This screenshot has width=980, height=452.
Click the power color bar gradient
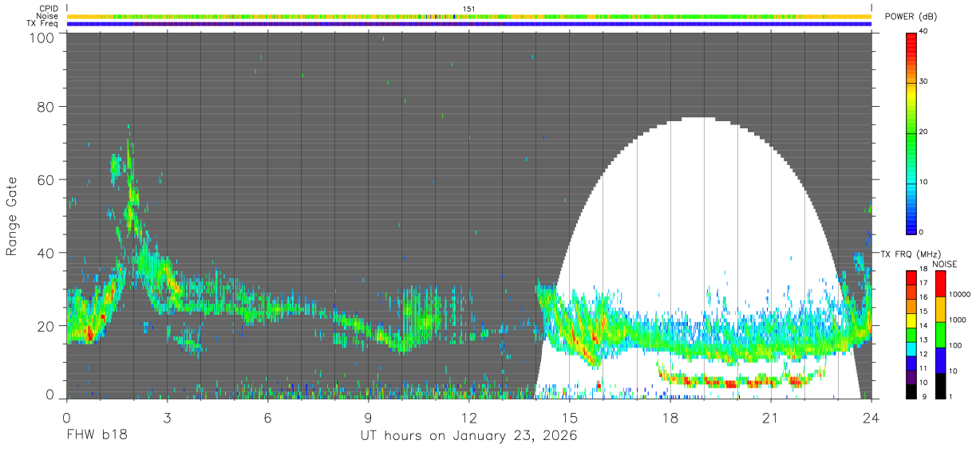[x=911, y=132]
